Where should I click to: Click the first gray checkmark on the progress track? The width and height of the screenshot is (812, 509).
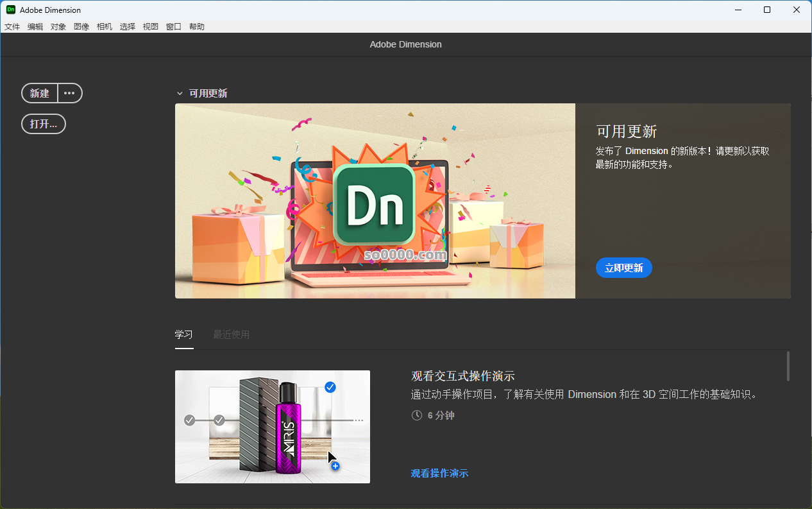tap(189, 420)
